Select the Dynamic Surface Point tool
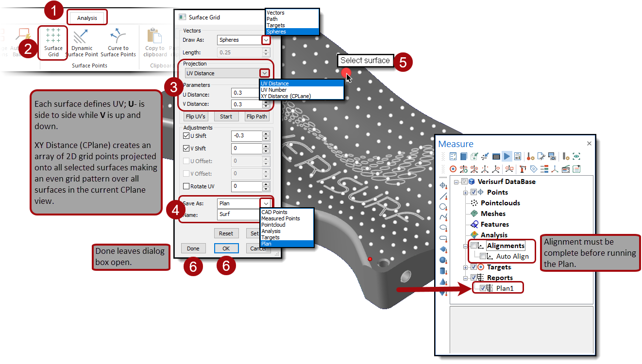The width and height of the screenshot is (642, 364). coord(82,43)
